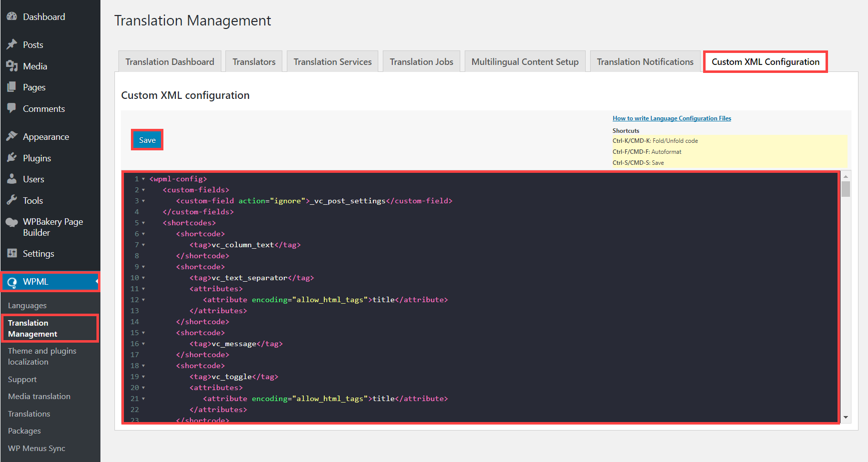Open the Translation Dashboard tab
The width and height of the screenshot is (868, 462).
point(170,61)
